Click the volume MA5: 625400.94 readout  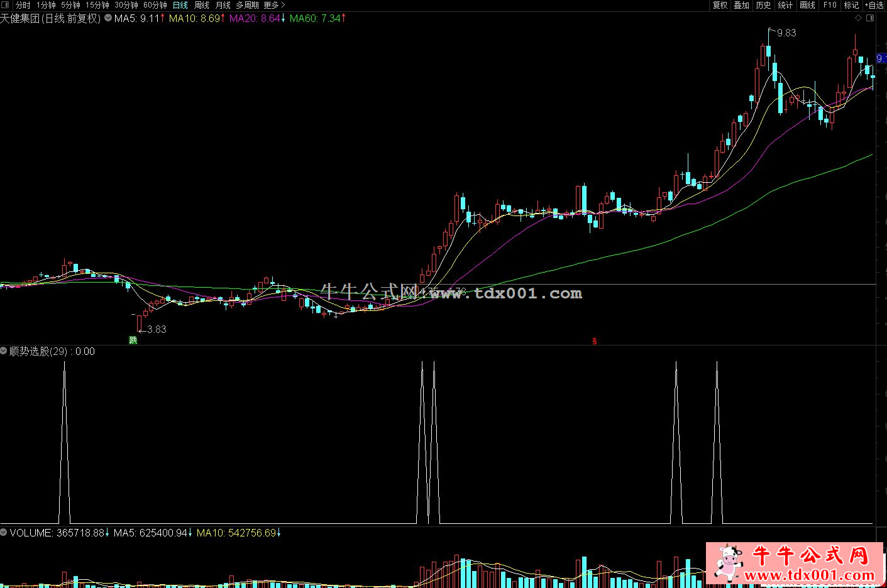(x=153, y=533)
